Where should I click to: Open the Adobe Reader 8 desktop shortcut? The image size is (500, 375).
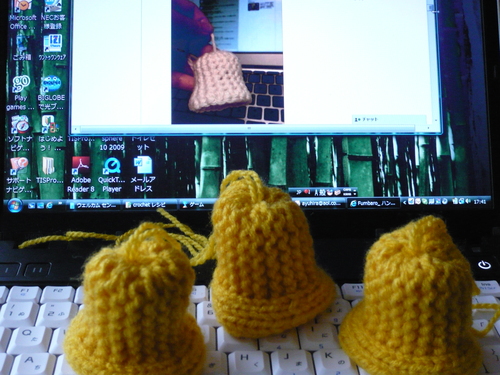[81, 174]
